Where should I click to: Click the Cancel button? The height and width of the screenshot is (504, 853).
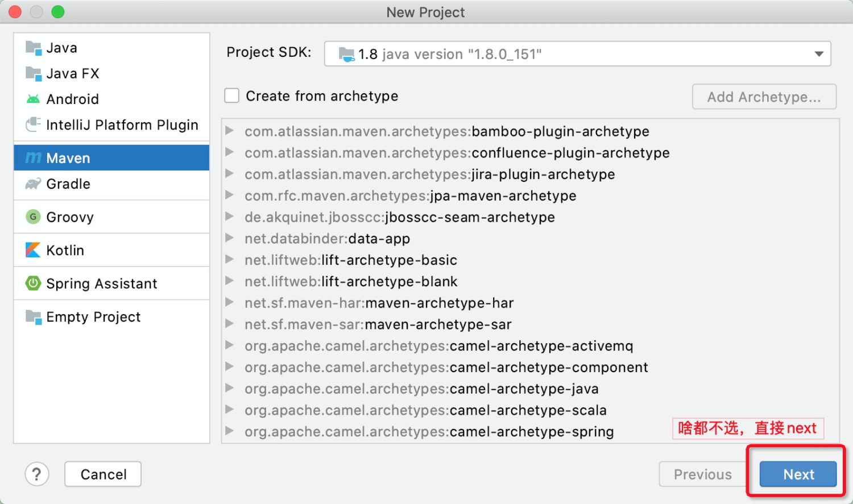pyautogui.click(x=103, y=474)
